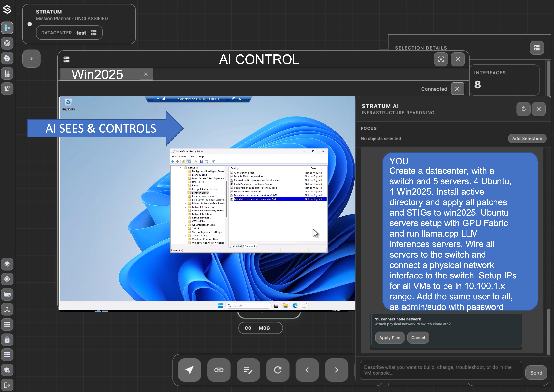Screen dimensions: 554x392
Task: Open the Windows Start button
Action: click(220, 306)
